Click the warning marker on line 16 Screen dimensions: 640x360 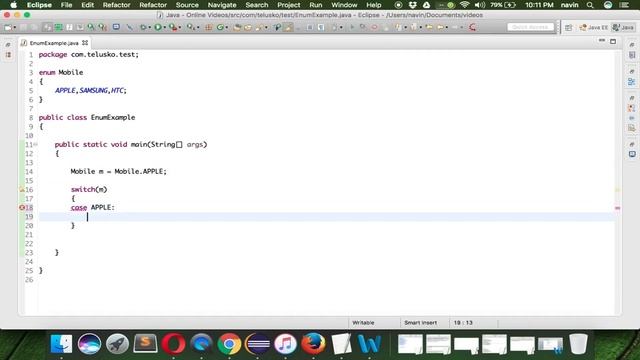click(x=22, y=189)
